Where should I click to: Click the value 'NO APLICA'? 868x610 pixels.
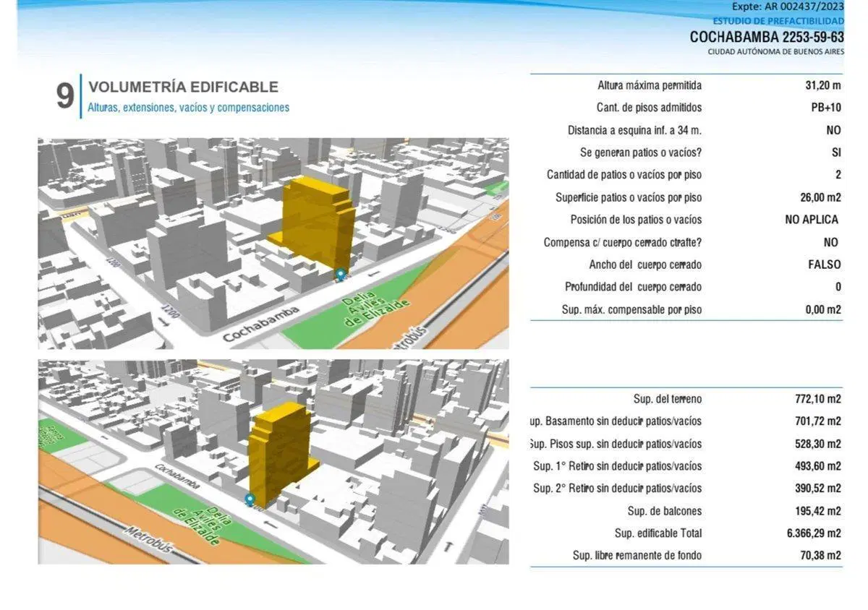(x=812, y=220)
